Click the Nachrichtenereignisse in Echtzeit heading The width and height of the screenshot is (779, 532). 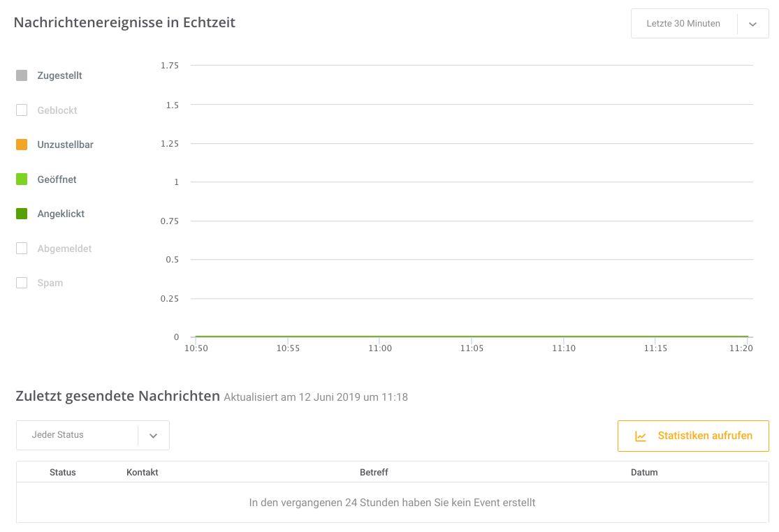click(x=124, y=22)
